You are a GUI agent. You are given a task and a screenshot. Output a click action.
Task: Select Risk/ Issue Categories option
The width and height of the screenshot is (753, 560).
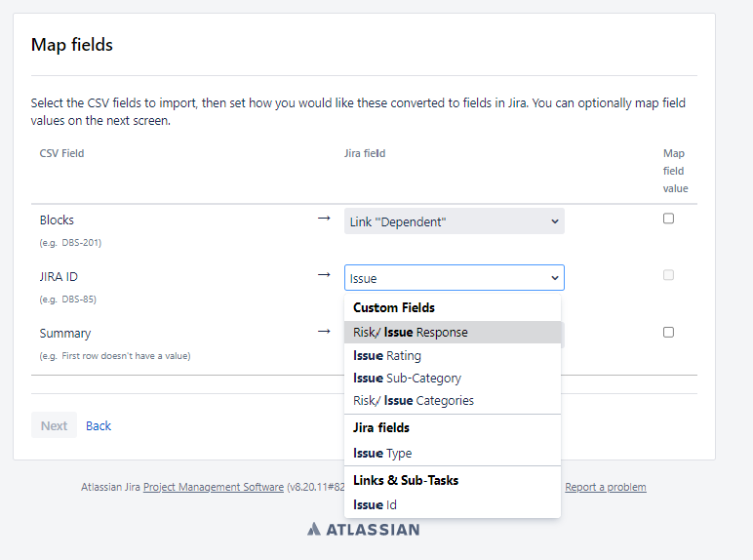pos(453,401)
